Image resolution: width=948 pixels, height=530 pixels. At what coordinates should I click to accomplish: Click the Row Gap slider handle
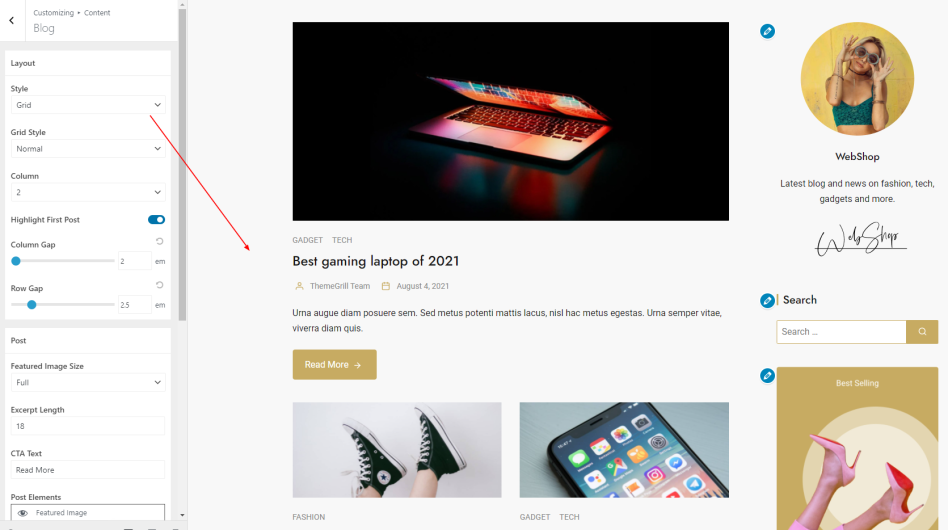[31, 305]
